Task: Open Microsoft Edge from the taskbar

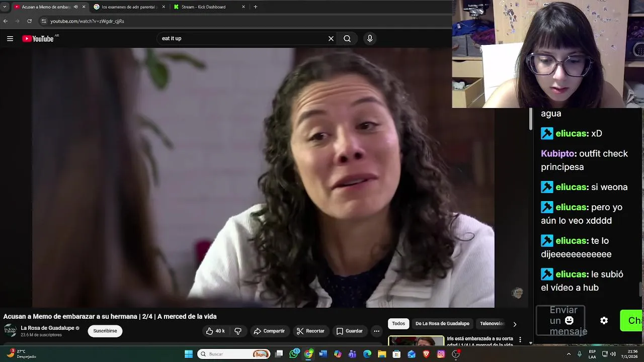Action: coord(367,354)
